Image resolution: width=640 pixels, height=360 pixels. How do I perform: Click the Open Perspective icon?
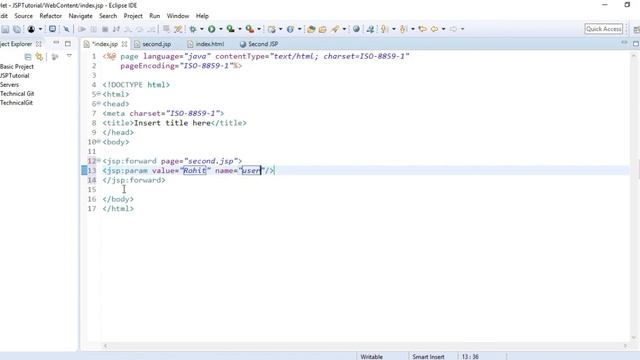pyautogui.click(x=636, y=29)
